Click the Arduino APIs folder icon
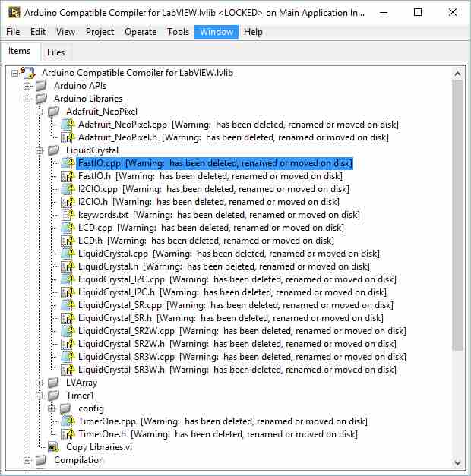 click(x=41, y=86)
